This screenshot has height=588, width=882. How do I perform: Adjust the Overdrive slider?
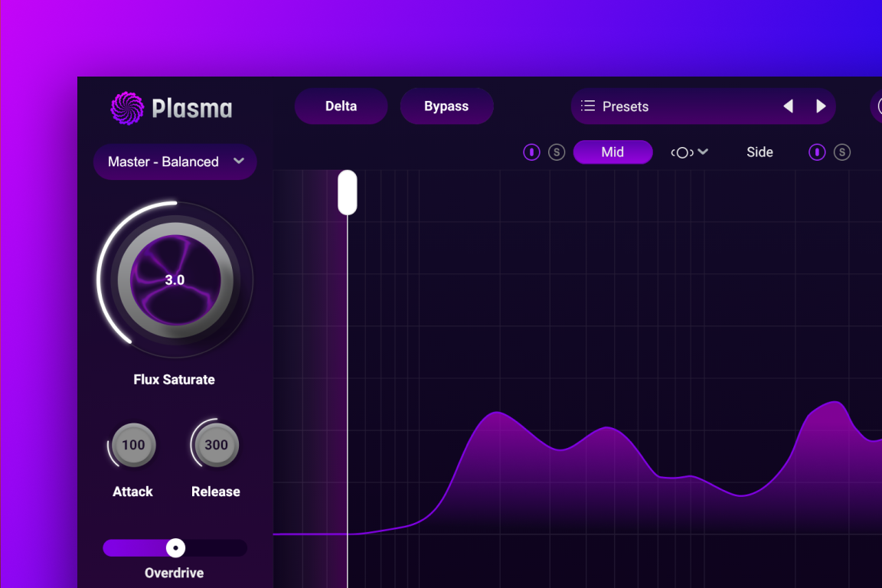point(175,547)
